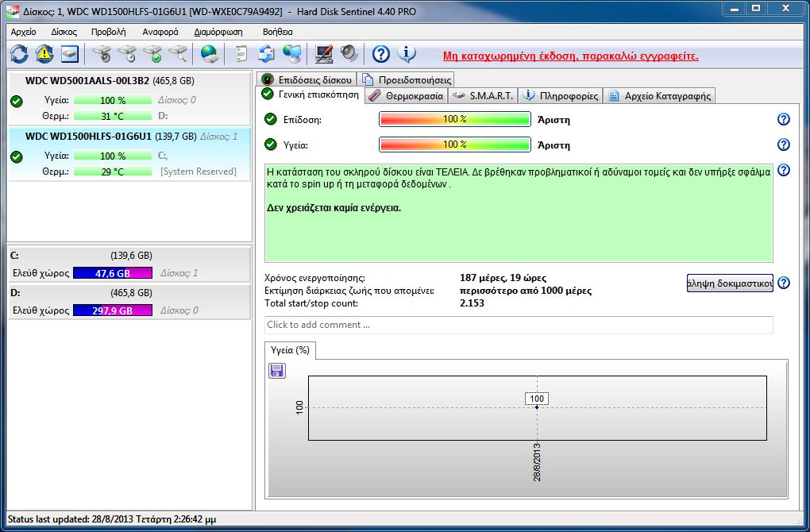Click the disk icon with green checkmark
This screenshot has height=532, width=810.
pyautogui.click(x=153, y=54)
